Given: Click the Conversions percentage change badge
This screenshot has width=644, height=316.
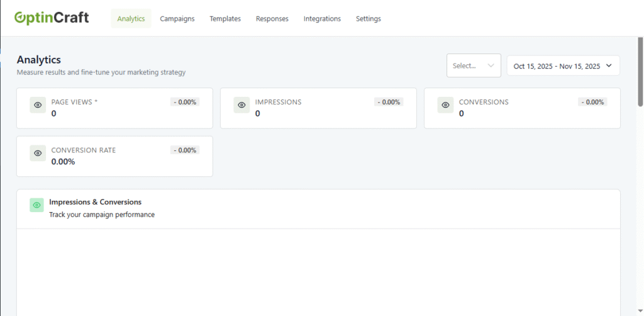Looking at the screenshot, I should tap(592, 102).
